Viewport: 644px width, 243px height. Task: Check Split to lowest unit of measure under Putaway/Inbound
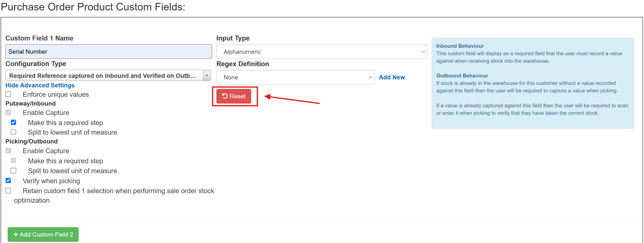click(x=14, y=132)
